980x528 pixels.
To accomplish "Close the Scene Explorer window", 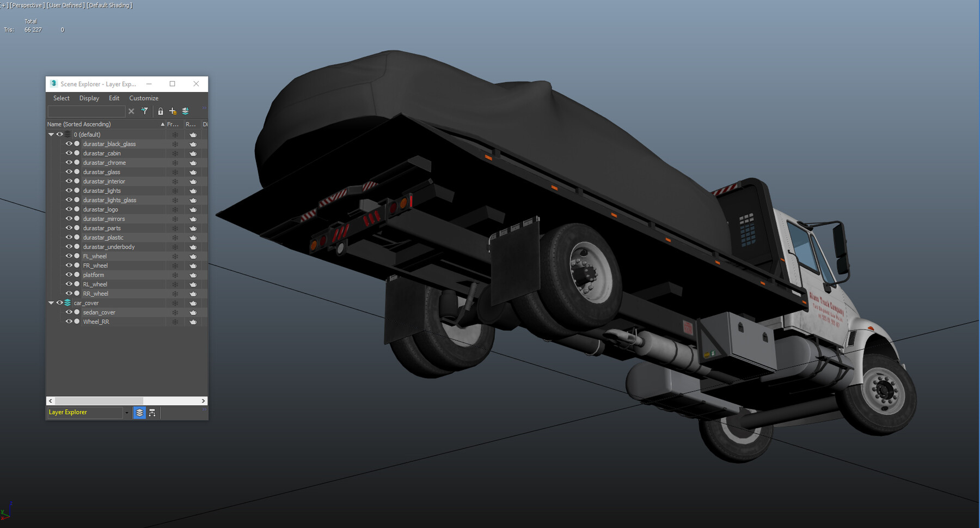I will click(x=196, y=84).
